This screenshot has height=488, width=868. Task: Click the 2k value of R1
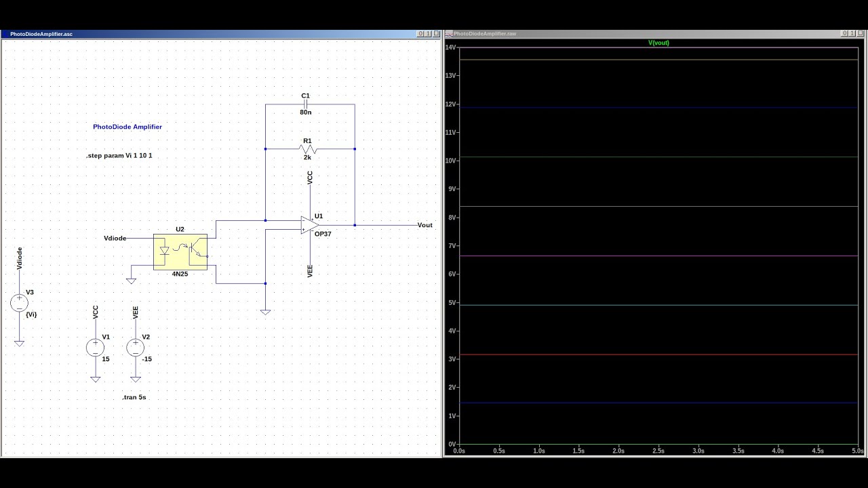point(307,157)
